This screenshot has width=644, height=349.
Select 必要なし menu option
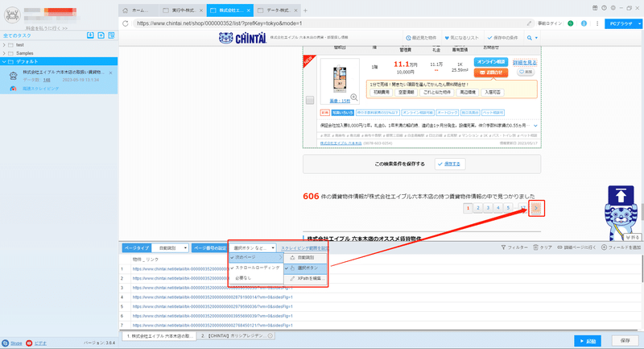pyautogui.click(x=256, y=278)
